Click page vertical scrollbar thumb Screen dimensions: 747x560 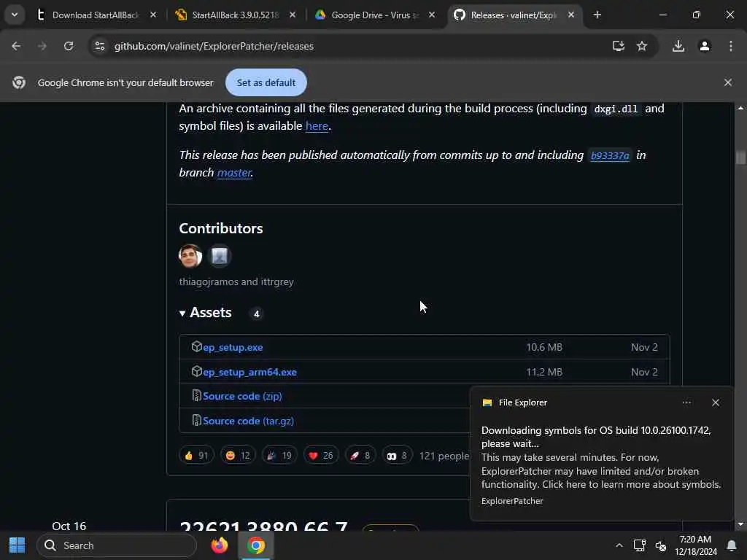click(x=740, y=157)
